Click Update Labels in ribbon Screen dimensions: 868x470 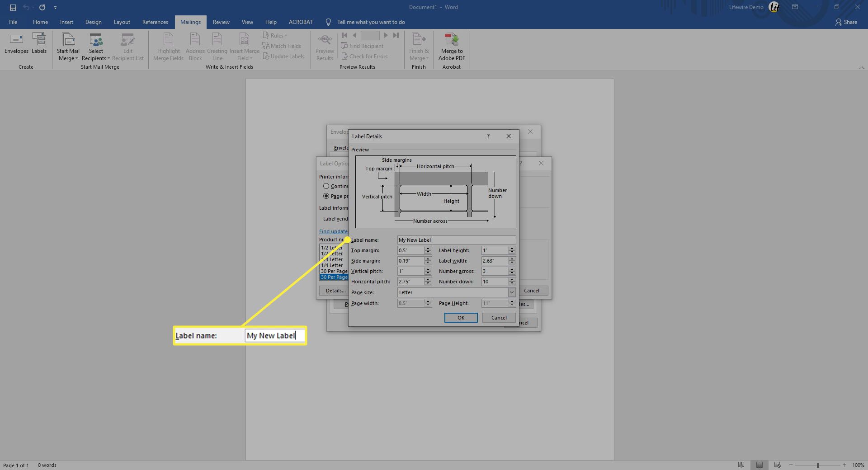[283, 56]
